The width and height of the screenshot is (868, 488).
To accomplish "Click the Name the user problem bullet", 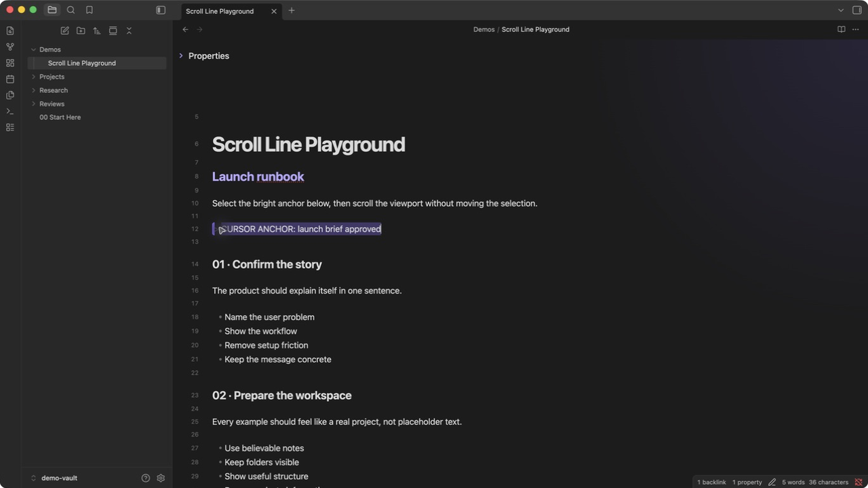I will point(269,317).
